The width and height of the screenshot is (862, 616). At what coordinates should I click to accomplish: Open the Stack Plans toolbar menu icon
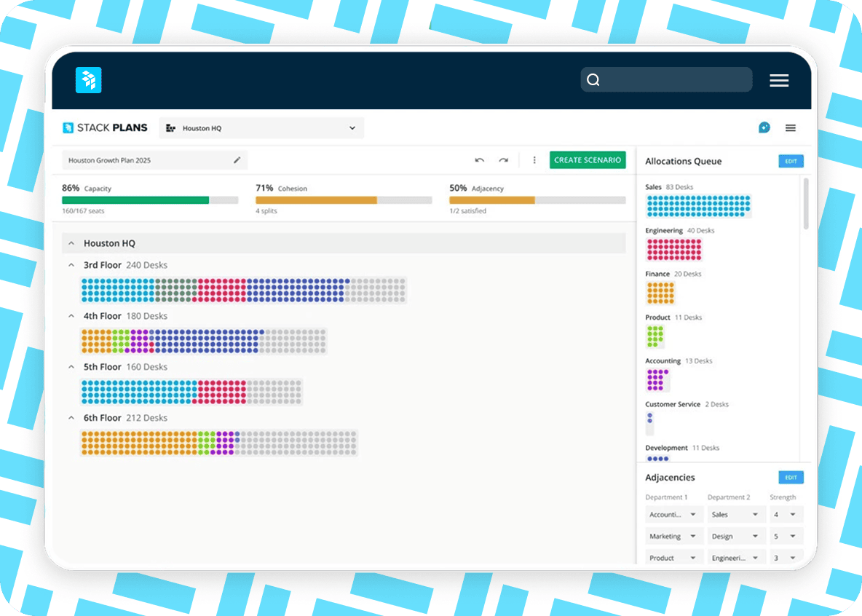click(790, 128)
